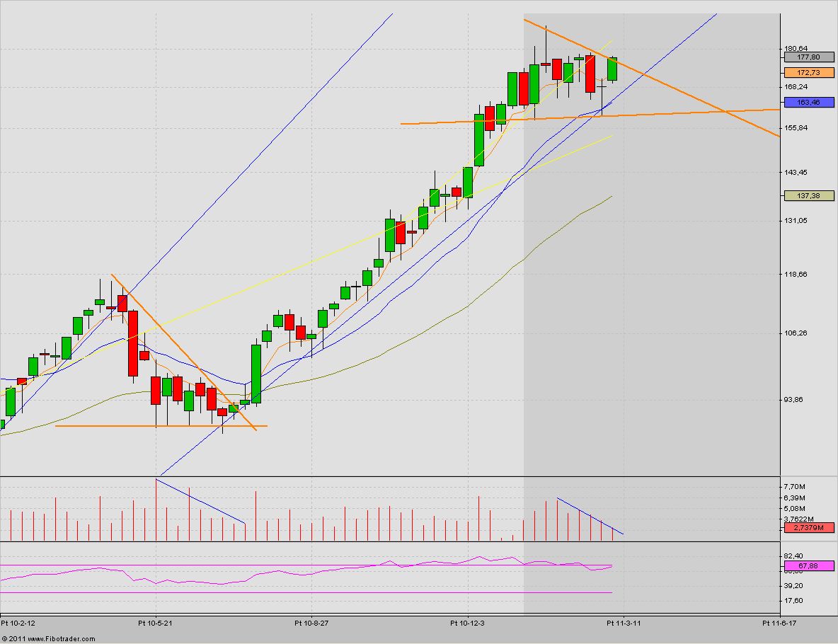The width and height of the screenshot is (838, 644).
Task: Click the Pt 11-6-17 date label
Action: (x=779, y=623)
